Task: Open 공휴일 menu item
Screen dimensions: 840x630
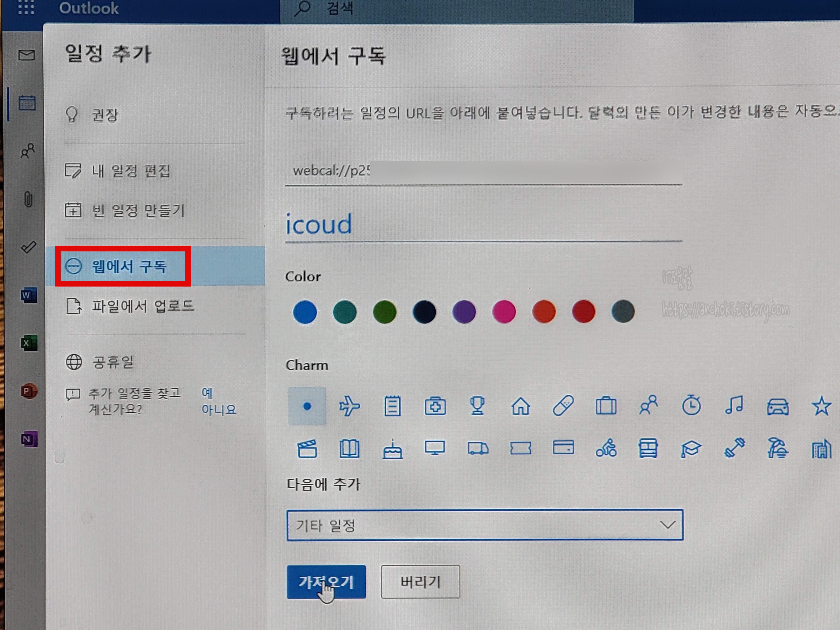Action: point(113,362)
